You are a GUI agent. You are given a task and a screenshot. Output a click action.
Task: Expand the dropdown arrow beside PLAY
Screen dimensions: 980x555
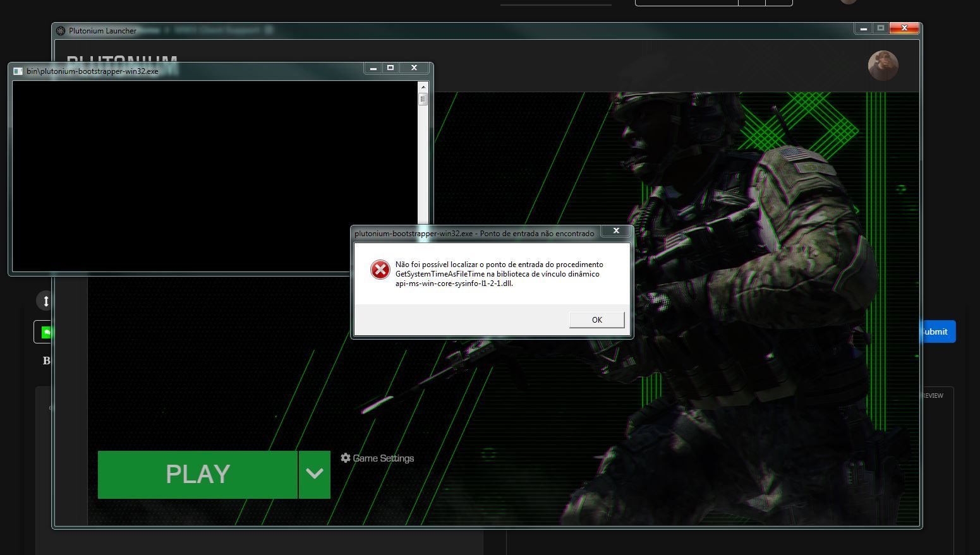(315, 475)
